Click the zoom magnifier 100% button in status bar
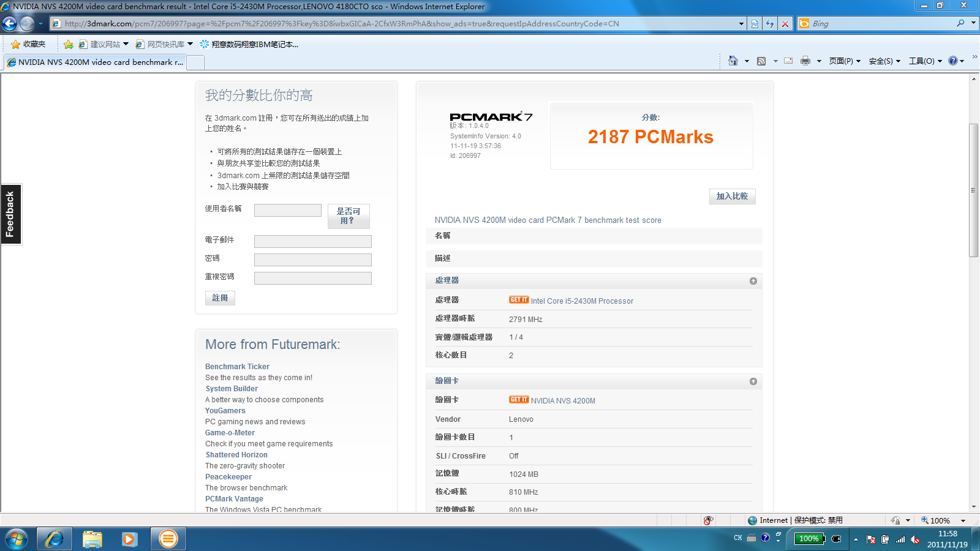The height and width of the screenshot is (551, 980). click(935, 520)
